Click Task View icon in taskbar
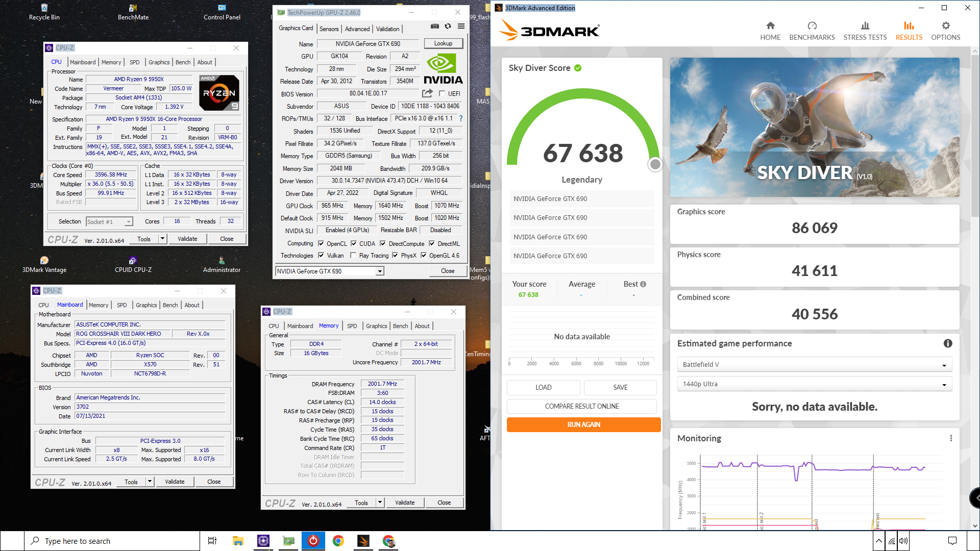The image size is (980, 551). pyautogui.click(x=212, y=541)
